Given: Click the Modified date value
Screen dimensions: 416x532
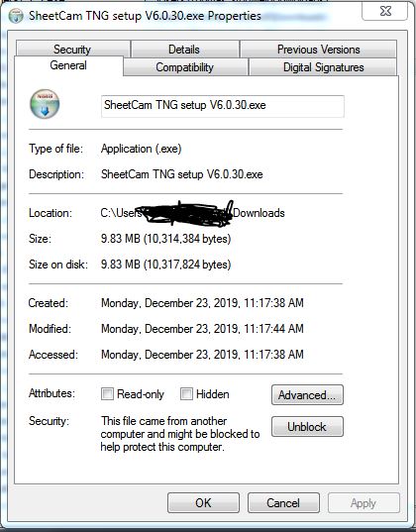Looking at the screenshot, I should click(202, 329).
